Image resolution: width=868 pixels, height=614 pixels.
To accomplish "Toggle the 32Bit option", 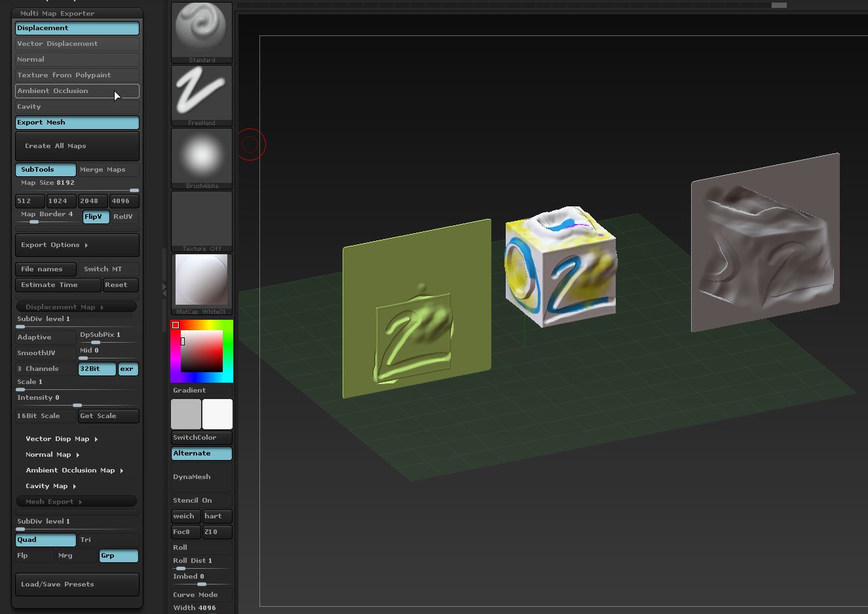I will (x=97, y=369).
